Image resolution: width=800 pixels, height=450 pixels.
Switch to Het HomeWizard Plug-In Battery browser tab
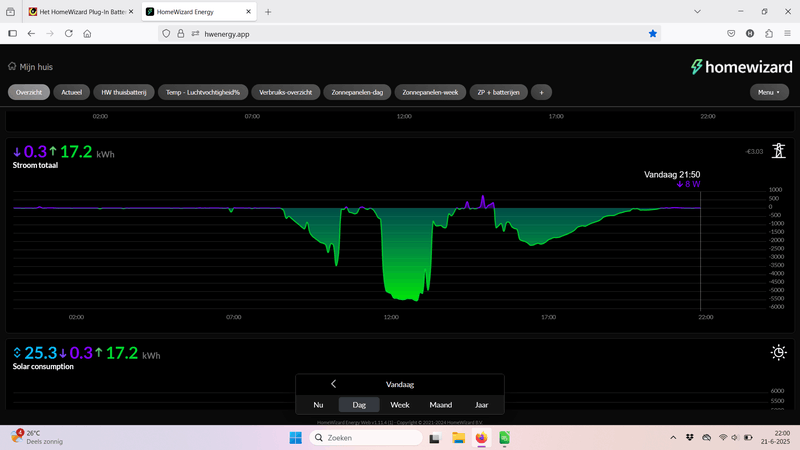pos(82,12)
